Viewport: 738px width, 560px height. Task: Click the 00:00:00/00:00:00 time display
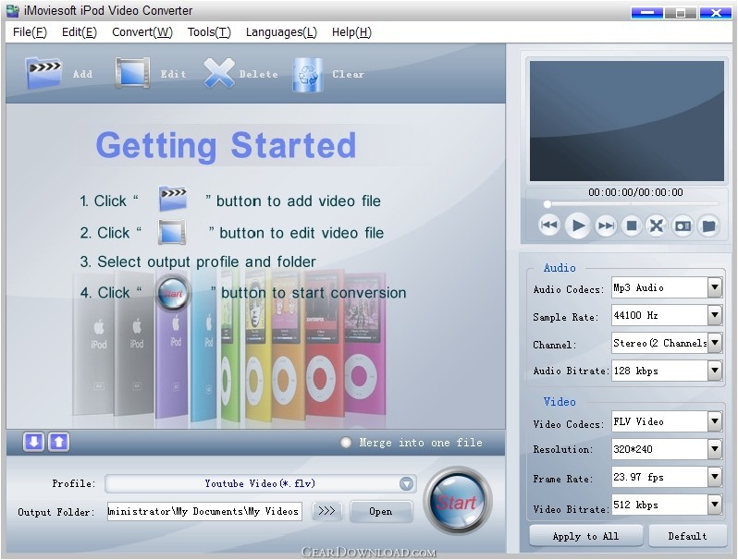click(635, 192)
